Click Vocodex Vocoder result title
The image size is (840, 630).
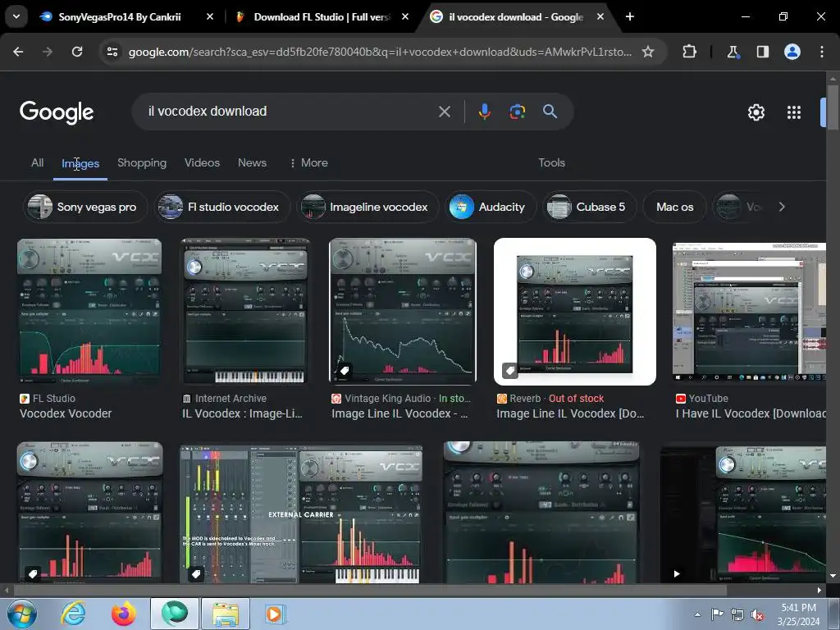[x=66, y=413]
